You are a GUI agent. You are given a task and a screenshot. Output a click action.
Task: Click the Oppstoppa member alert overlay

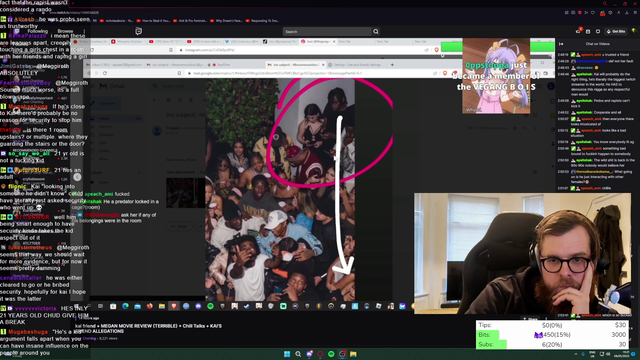pyautogui.click(x=496, y=76)
